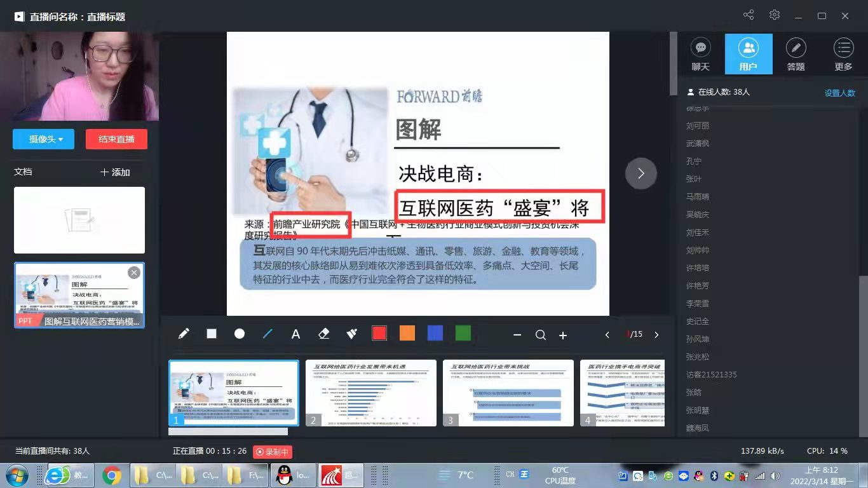Open Google Chrome from the taskbar
The image size is (868, 488).
[x=112, y=475]
